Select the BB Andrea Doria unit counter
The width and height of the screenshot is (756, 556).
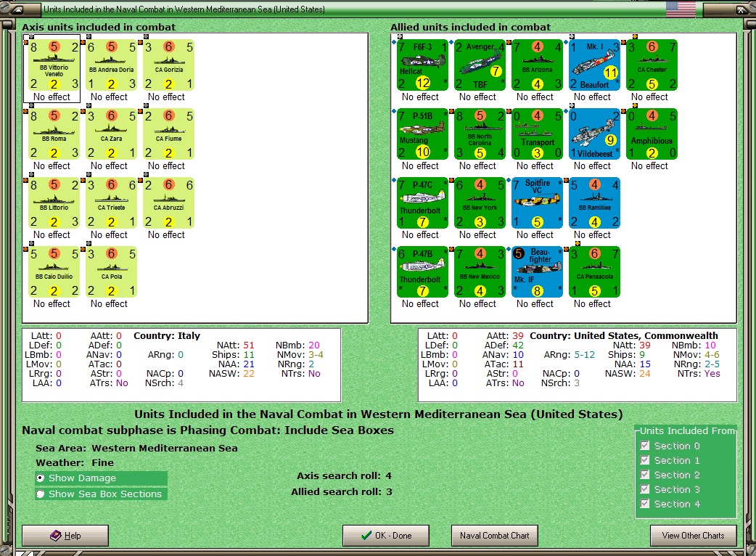[x=112, y=65]
